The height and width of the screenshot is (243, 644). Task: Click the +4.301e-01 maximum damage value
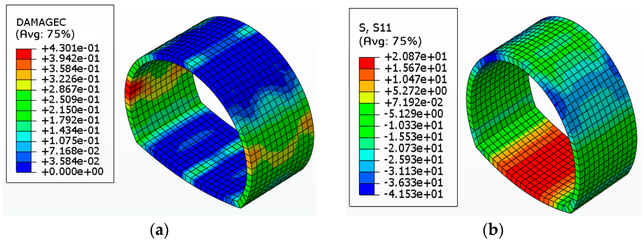tap(71, 48)
